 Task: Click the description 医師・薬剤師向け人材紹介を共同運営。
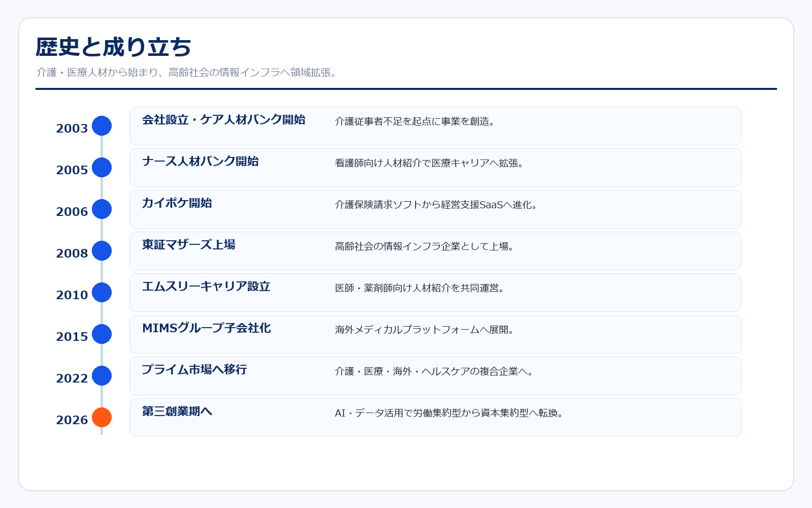[420, 288]
